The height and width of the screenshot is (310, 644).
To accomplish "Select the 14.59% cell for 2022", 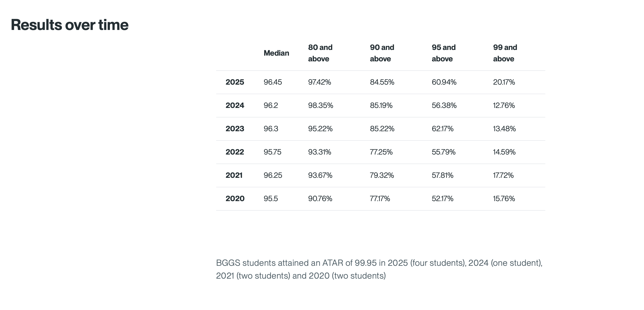I will point(504,152).
